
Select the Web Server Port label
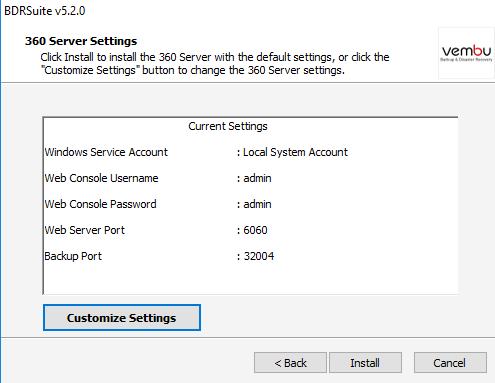85,230
